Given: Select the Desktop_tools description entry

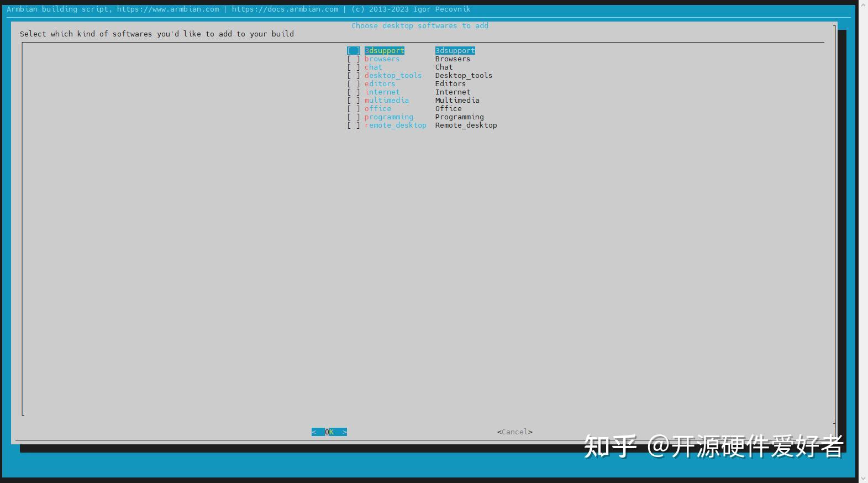Looking at the screenshot, I should pyautogui.click(x=464, y=76).
